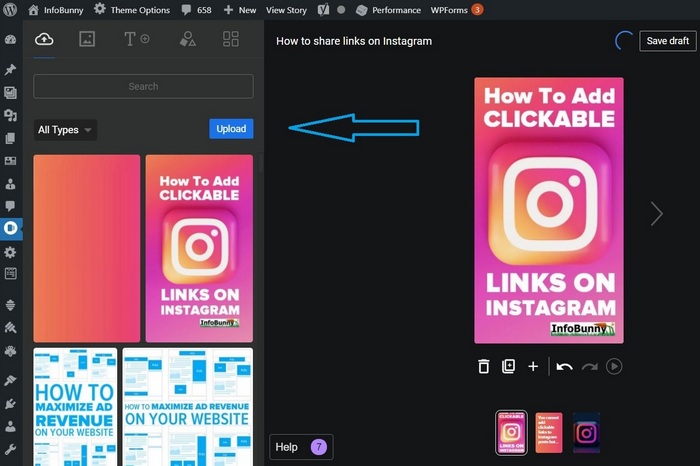Open Users icon in sidebar
The width and height of the screenshot is (700, 466).
pos(10,426)
